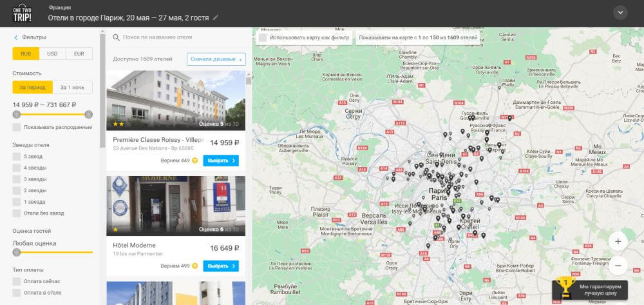
Task: Click the magnifier search icon
Action: point(116,37)
